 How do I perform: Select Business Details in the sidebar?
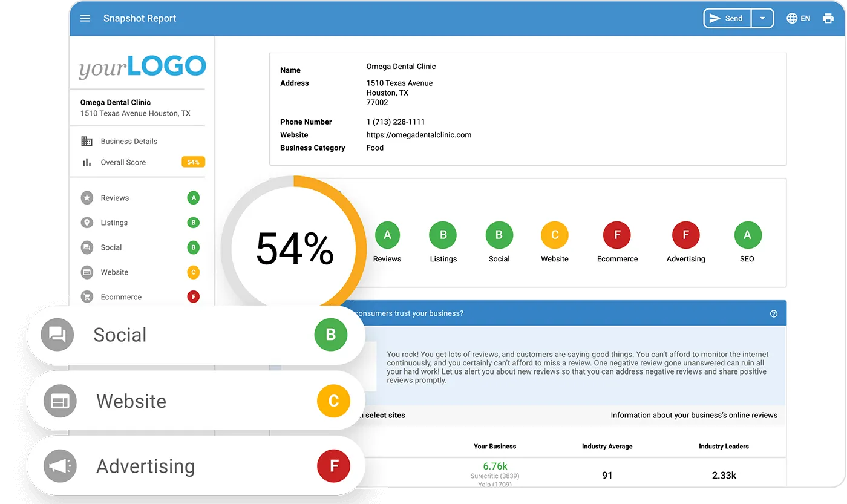[129, 140]
